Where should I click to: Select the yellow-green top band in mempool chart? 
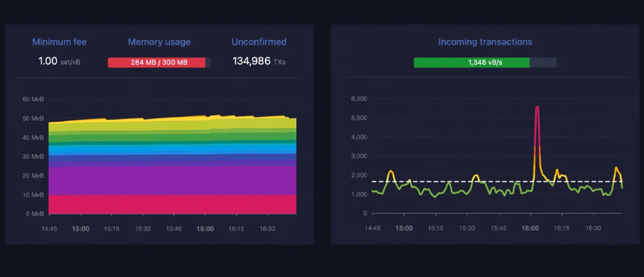coord(172,125)
